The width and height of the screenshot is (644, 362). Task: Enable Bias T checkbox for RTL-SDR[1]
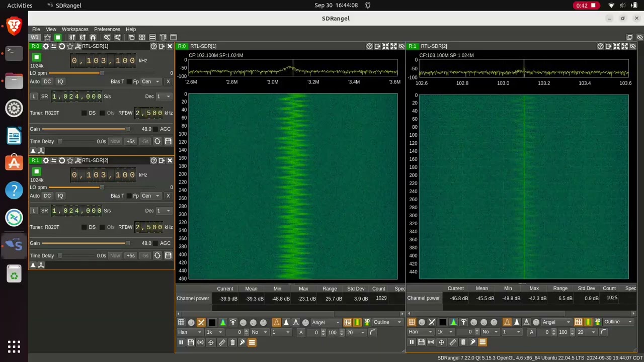click(129, 82)
